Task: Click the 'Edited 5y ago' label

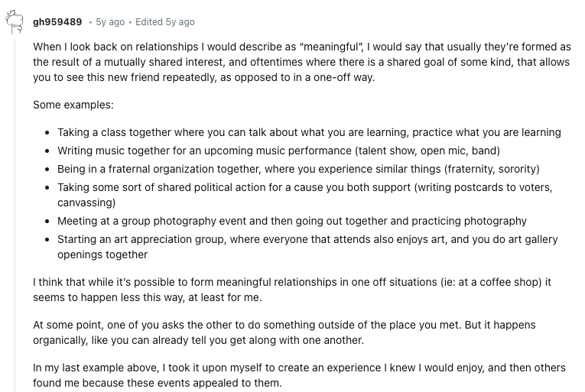Action: (165, 22)
